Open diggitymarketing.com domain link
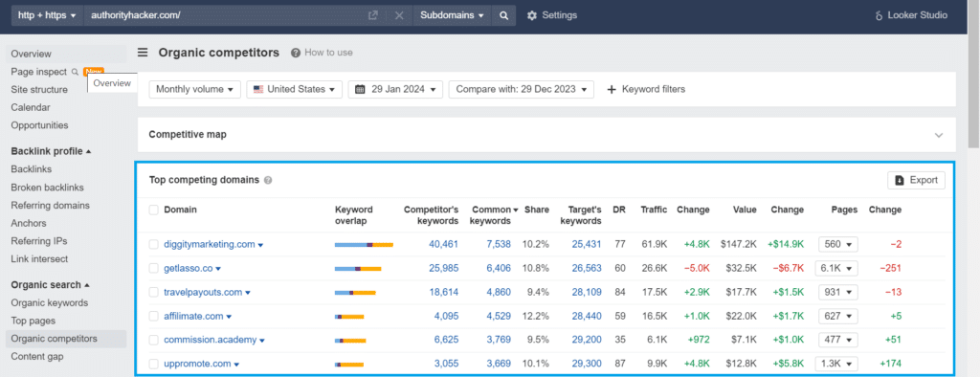980x377 pixels. coord(210,244)
